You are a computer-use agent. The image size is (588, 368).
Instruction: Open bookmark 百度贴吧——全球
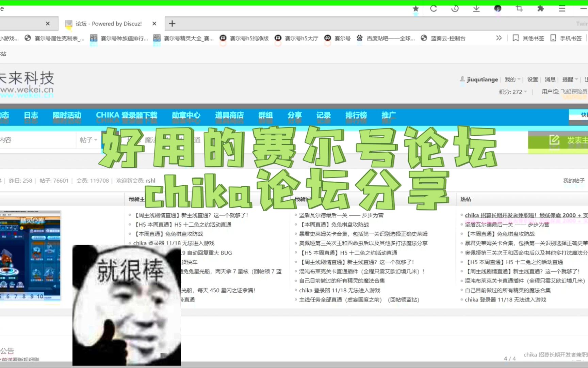[386, 38]
